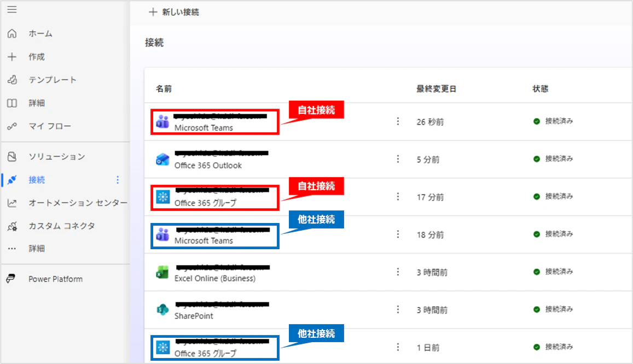Click the book icon beside 詳細
633x364 pixels.
point(12,103)
